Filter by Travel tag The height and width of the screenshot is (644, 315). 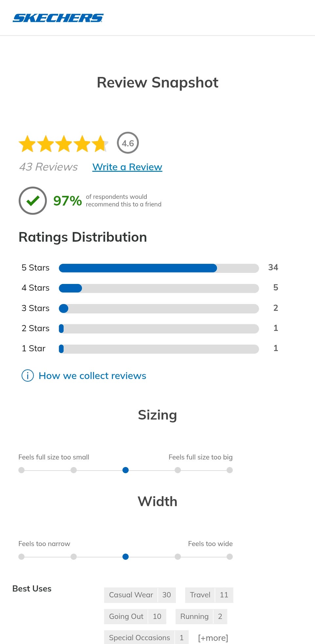click(x=209, y=595)
